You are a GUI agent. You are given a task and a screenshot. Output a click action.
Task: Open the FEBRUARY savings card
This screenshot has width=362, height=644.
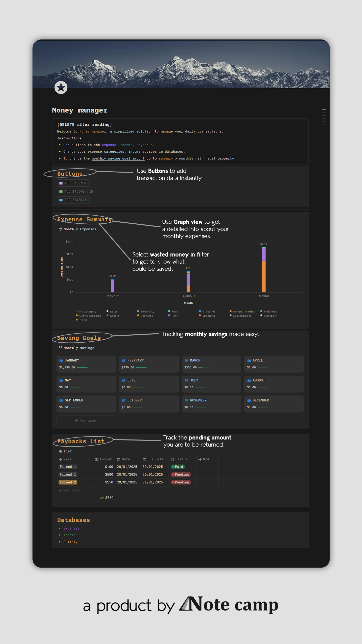click(x=149, y=364)
